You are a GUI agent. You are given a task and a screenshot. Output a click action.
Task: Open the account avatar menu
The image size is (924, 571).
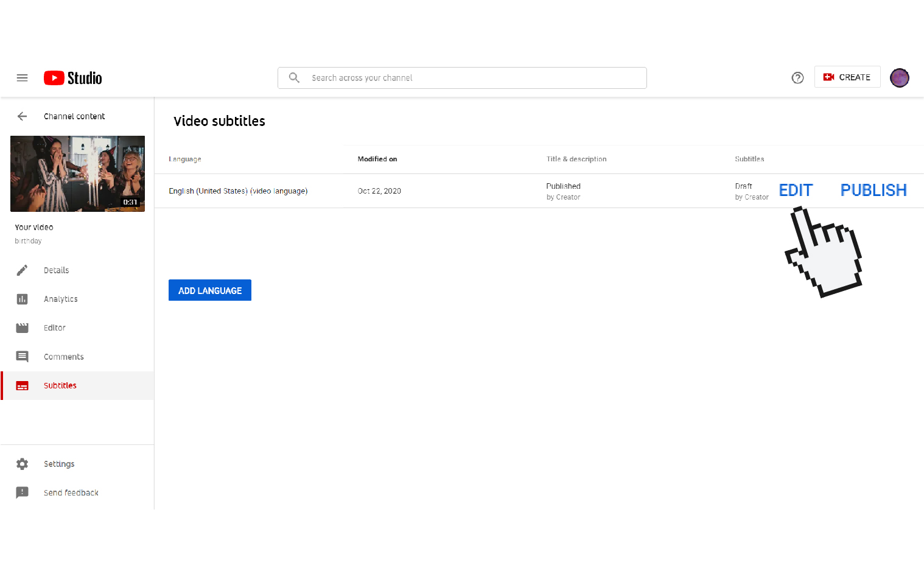pyautogui.click(x=899, y=78)
